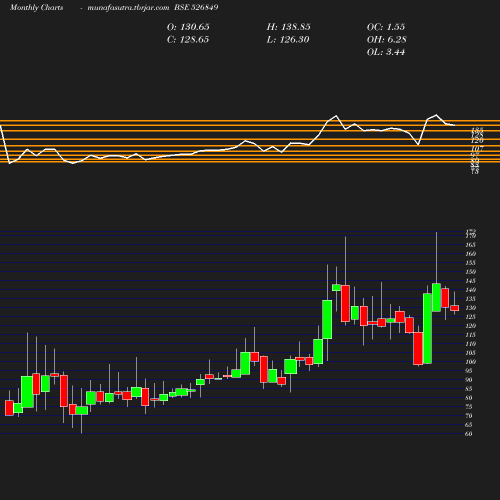This screenshot has width=500, height=500.
Task: Click the 60 price axis label
Action: pos(468,434)
